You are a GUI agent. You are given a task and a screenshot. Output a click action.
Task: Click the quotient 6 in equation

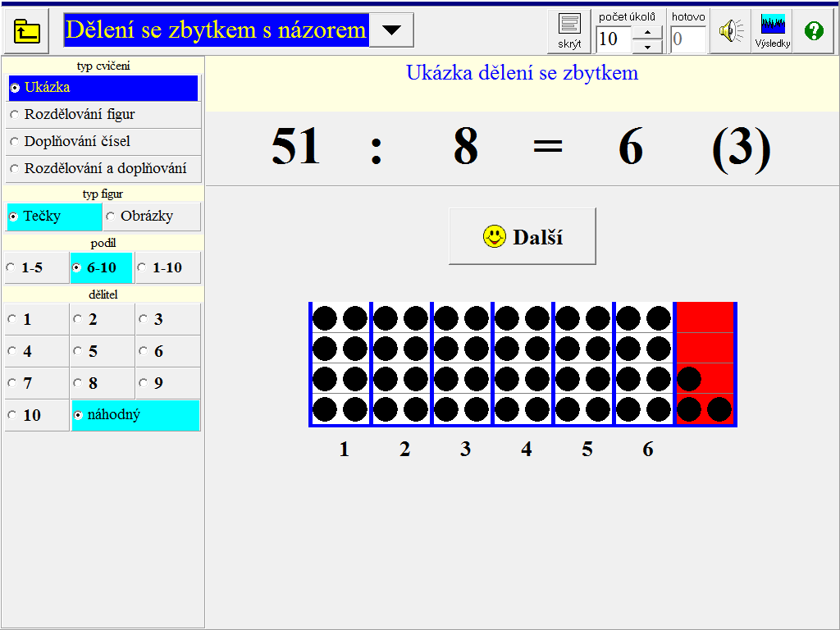[631, 146]
